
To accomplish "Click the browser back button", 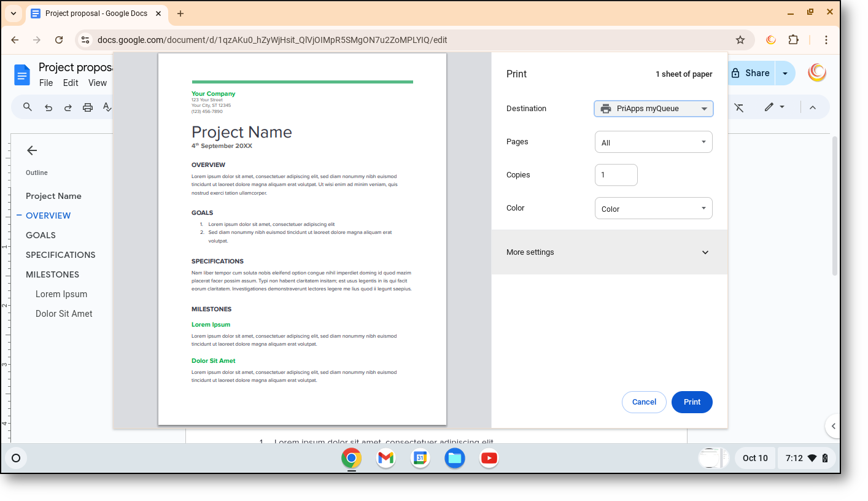I will tap(15, 40).
